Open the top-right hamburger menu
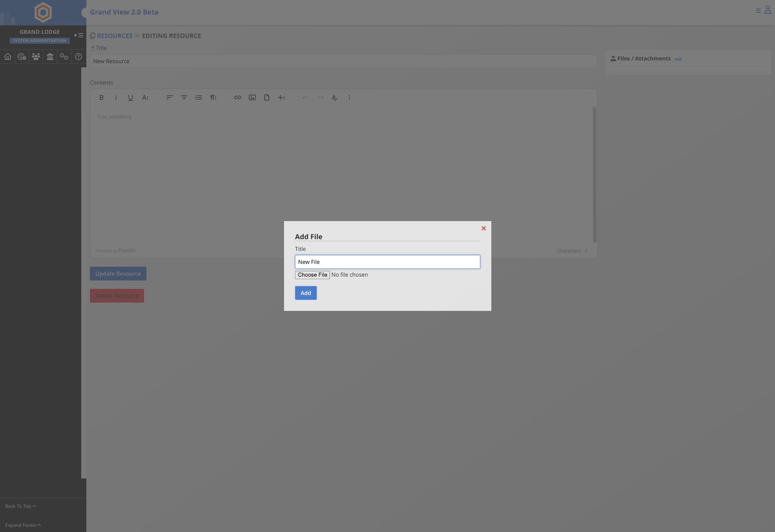 click(x=758, y=11)
